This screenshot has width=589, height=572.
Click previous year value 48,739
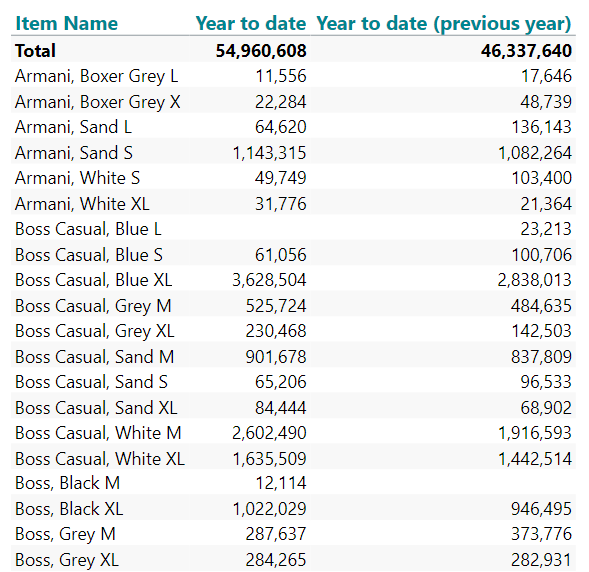point(546,102)
